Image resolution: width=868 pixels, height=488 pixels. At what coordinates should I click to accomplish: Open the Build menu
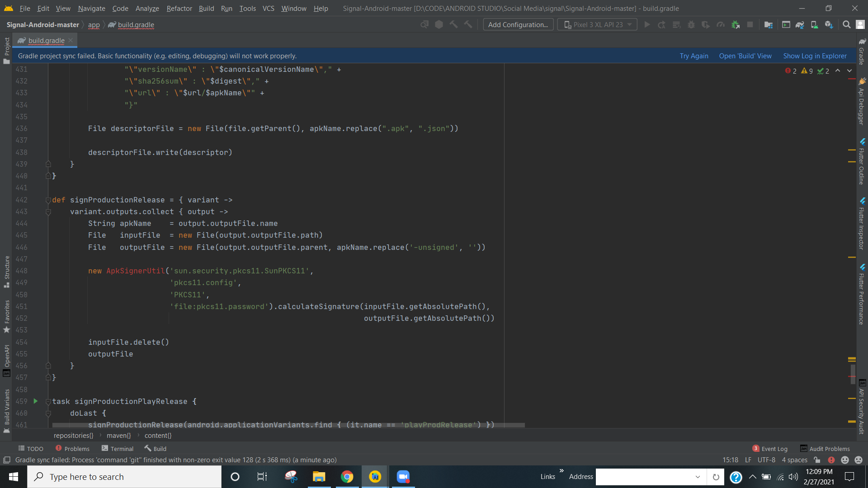click(206, 8)
